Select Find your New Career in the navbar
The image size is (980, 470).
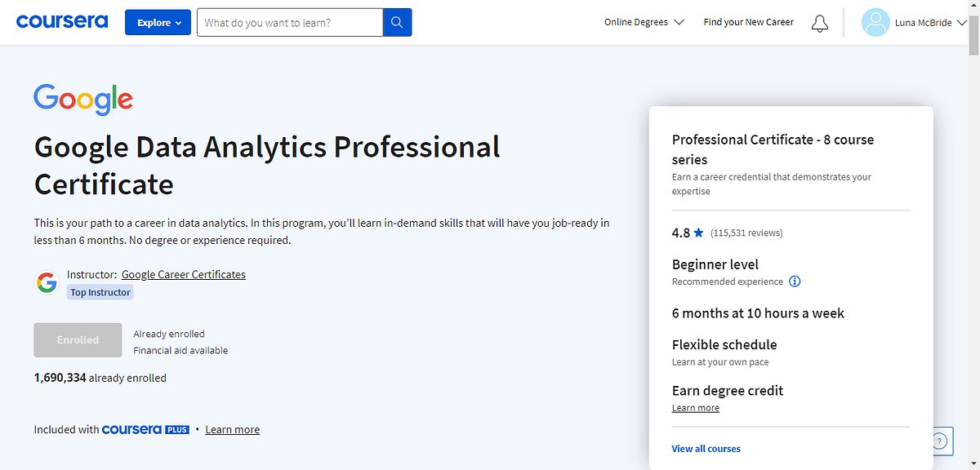748,22
